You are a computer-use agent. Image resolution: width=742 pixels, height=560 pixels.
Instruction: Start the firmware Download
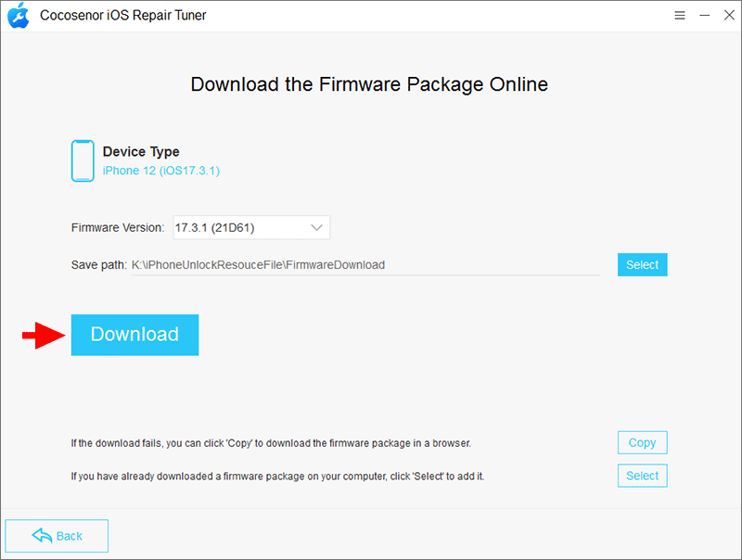click(x=134, y=335)
